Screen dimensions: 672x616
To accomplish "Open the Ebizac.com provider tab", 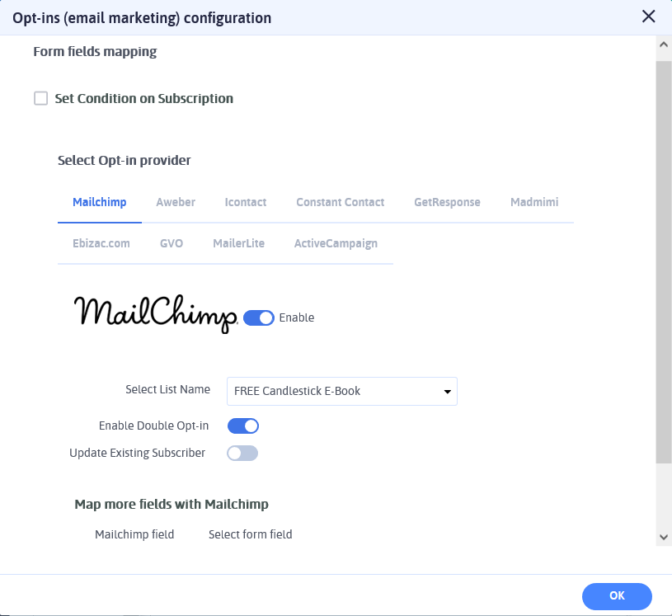I will [101, 243].
